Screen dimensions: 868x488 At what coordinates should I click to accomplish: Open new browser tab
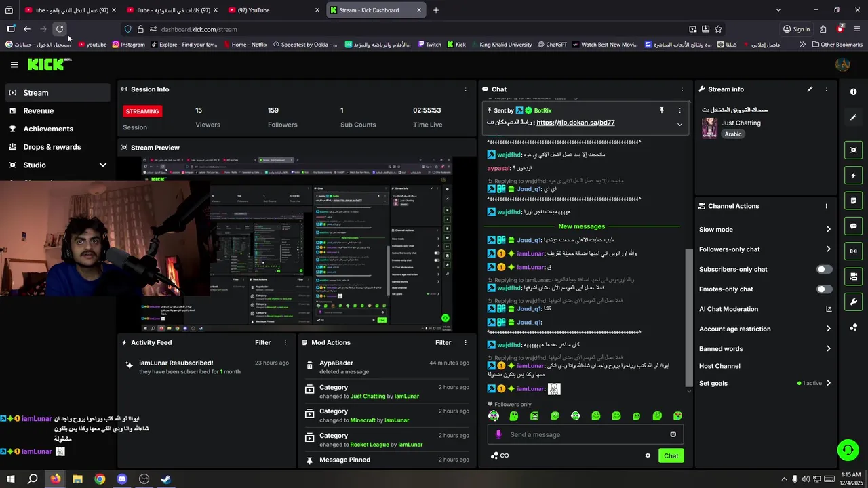pos(436,10)
